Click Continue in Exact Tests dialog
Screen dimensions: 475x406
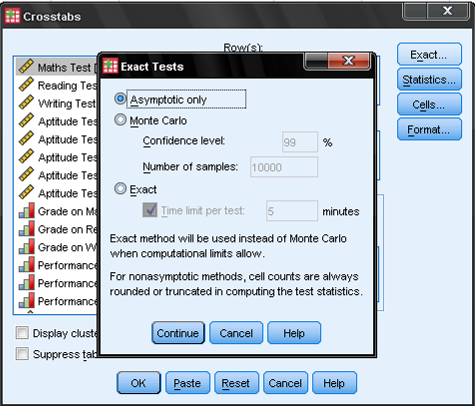(178, 333)
